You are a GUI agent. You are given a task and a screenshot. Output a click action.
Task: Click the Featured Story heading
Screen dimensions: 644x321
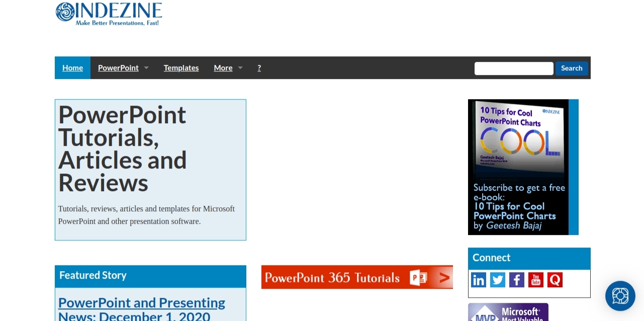coord(93,275)
